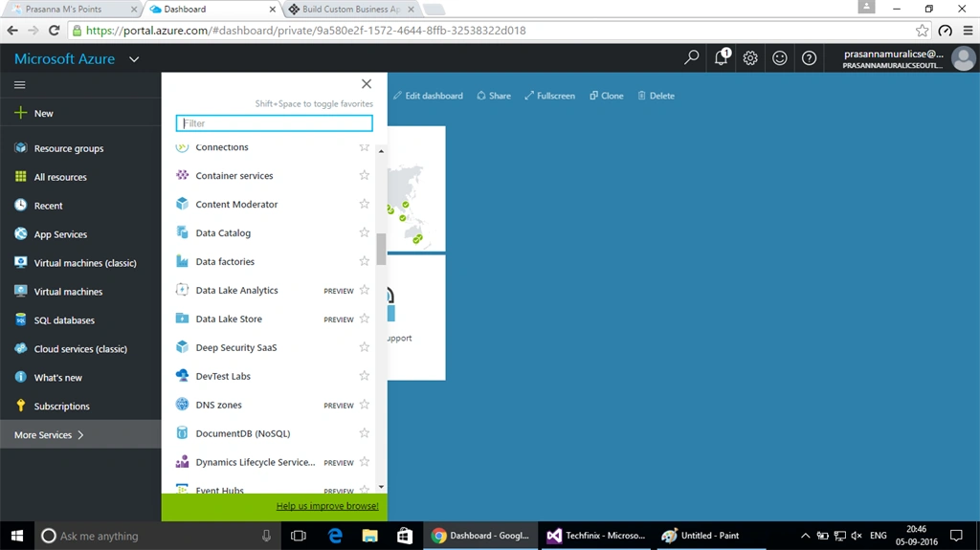Click the portal settings gear icon

coord(750,58)
